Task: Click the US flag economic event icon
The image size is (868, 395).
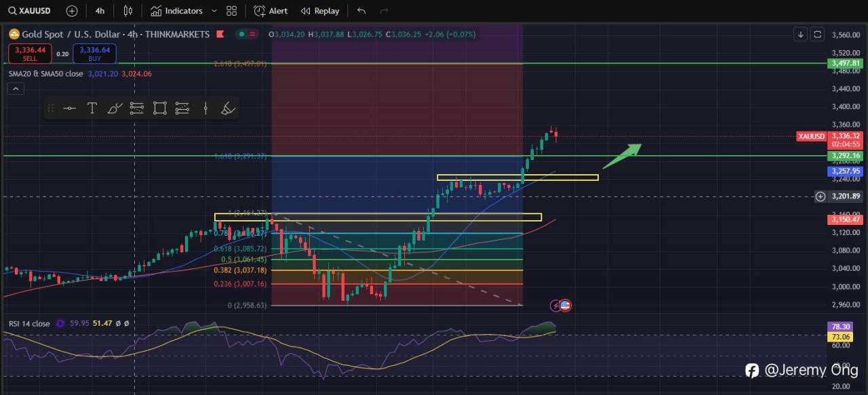Action: (566, 306)
